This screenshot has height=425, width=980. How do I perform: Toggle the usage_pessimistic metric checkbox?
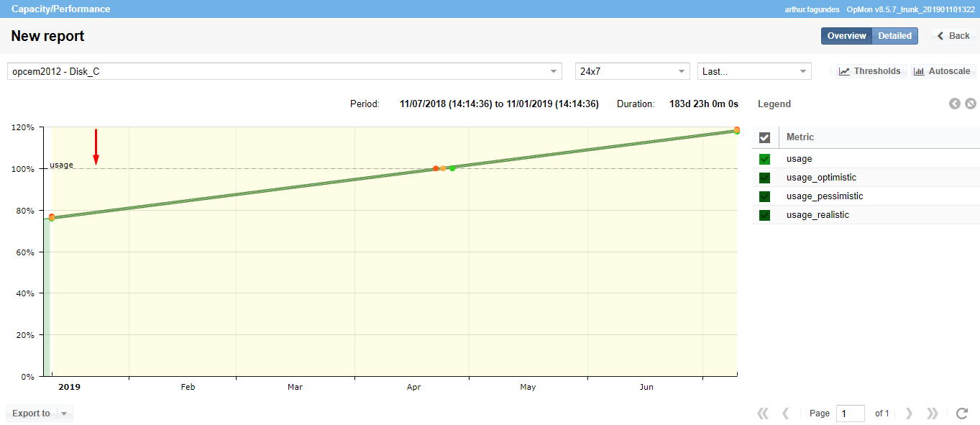coord(765,196)
